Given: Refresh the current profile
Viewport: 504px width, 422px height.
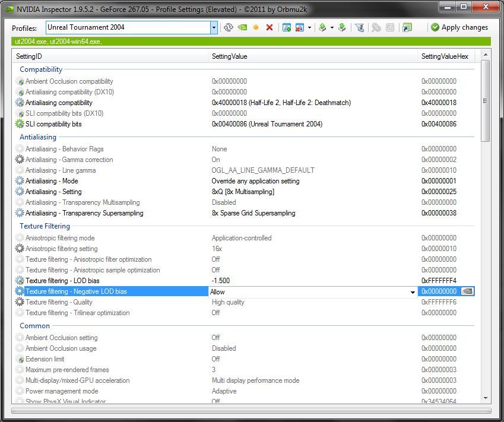Looking at the screenshot, I should point(228,28).
